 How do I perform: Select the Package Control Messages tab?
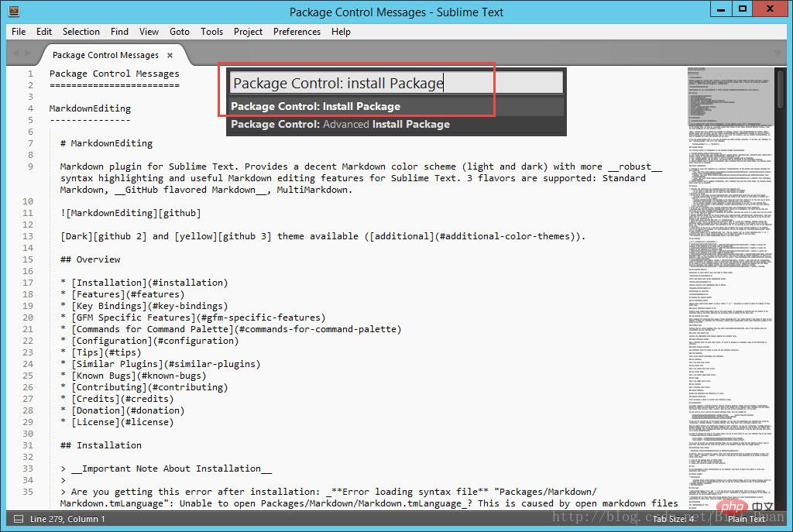tap(105, 55)
